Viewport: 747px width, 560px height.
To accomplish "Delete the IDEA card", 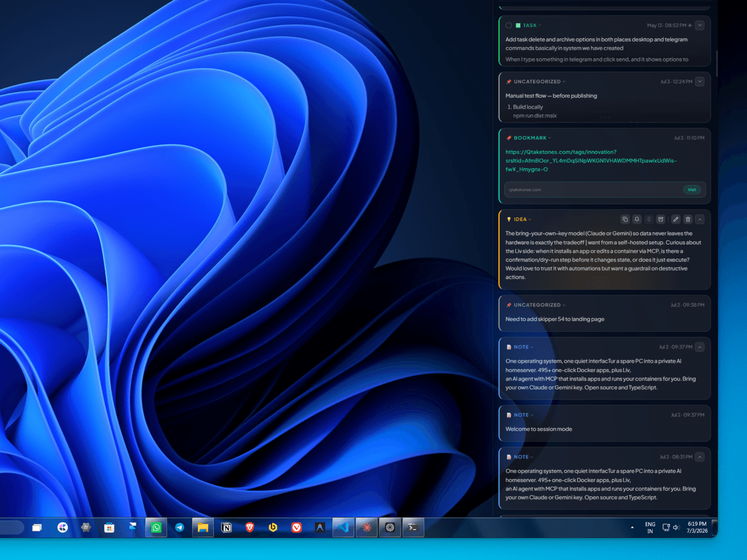I will (688, 219).
